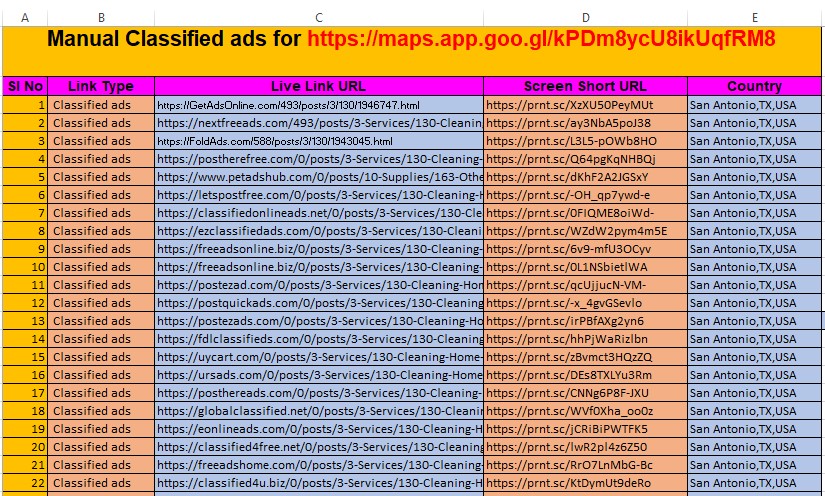Select column C header
This screenshot has height=496, width=825.
[x=319, y=18]
